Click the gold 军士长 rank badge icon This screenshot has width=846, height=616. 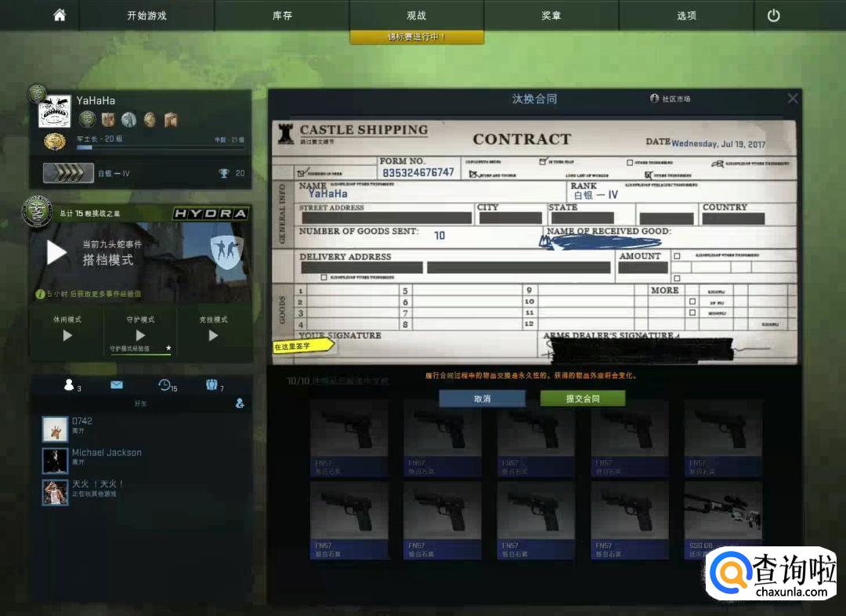point(55,142)
